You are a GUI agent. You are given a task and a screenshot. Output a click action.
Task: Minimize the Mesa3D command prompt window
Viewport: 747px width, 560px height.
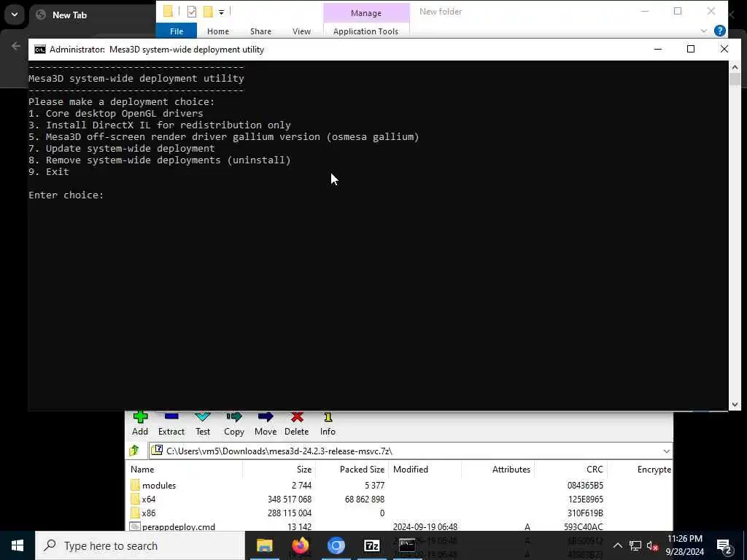658,49
